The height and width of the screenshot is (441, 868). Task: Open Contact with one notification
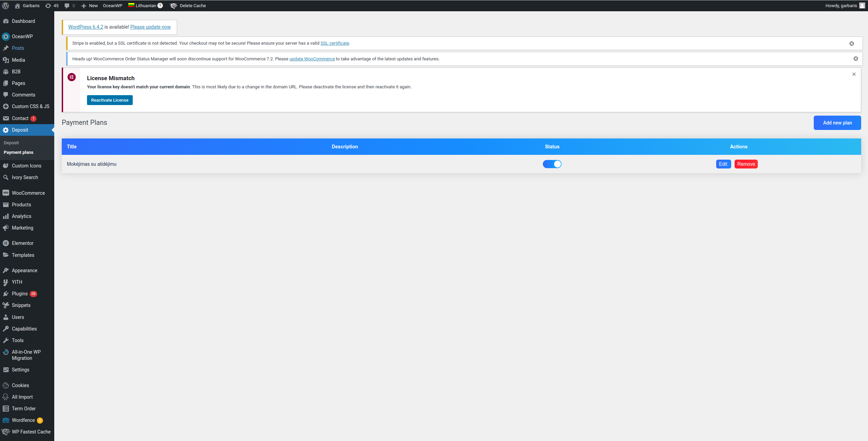coord(27,118)
